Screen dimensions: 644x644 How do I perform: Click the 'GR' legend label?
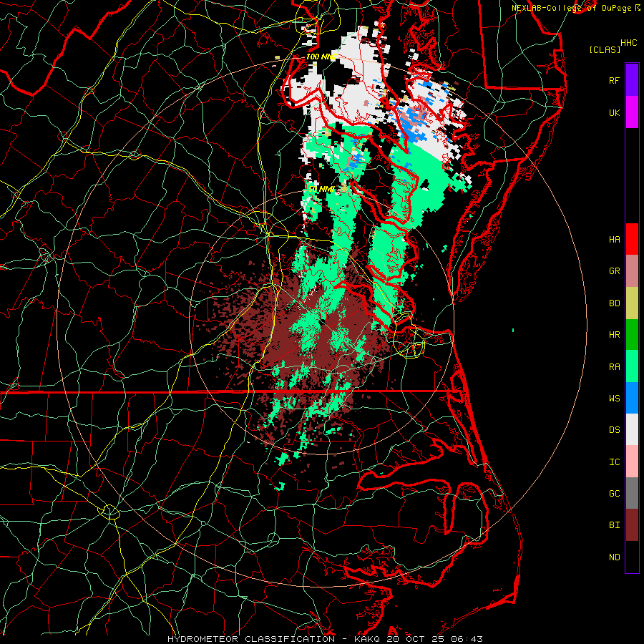click(x=614, y=271)
